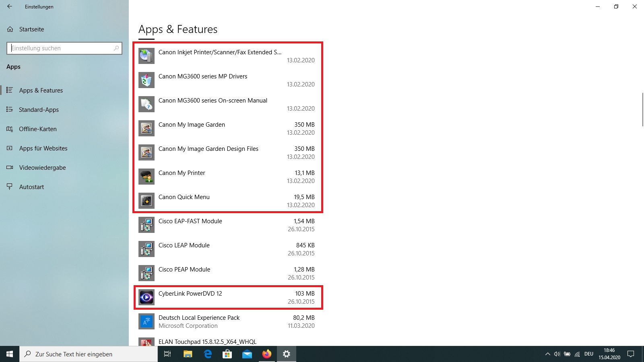This screenshot has width=644, height=362.
Task: Click the Canon MG3600 MP Drivers icon
Action: coord(147,80)
